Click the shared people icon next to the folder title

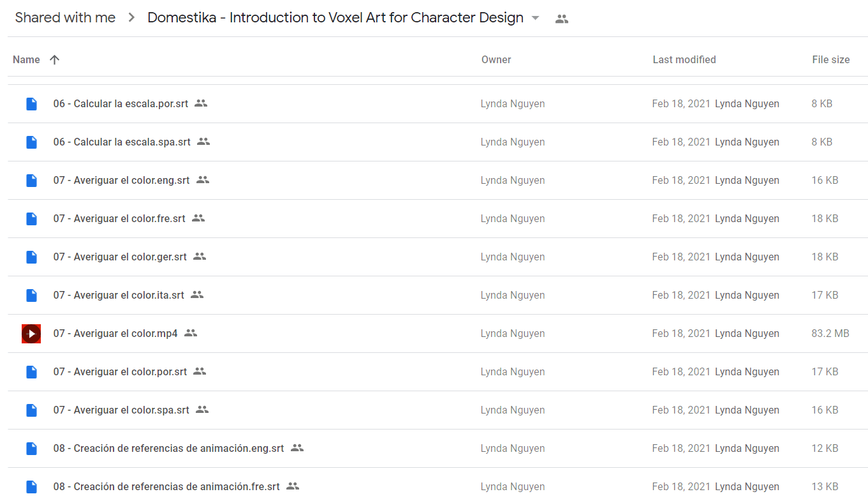(x=561, y=19)
